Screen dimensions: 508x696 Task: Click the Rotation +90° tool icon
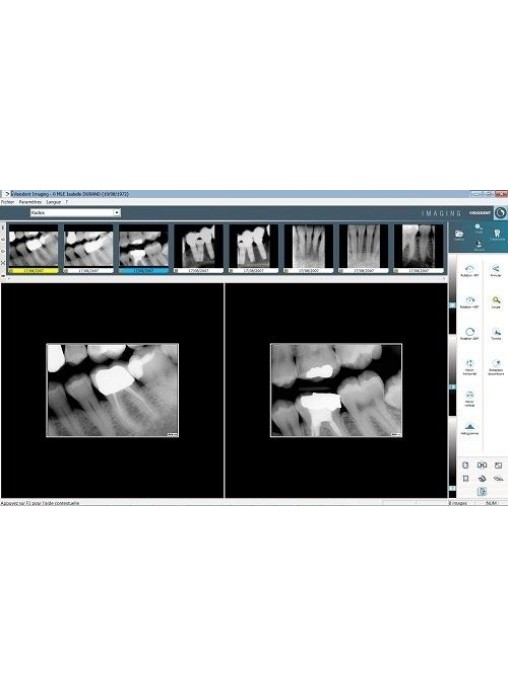pyautogui.click(x=470, y=301)
